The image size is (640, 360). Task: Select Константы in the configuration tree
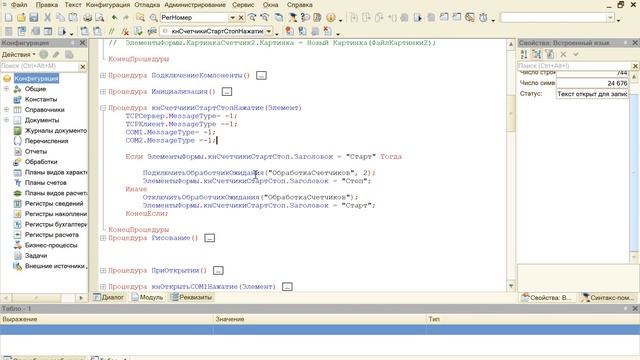pyautogui.click(x=41, y=99)
